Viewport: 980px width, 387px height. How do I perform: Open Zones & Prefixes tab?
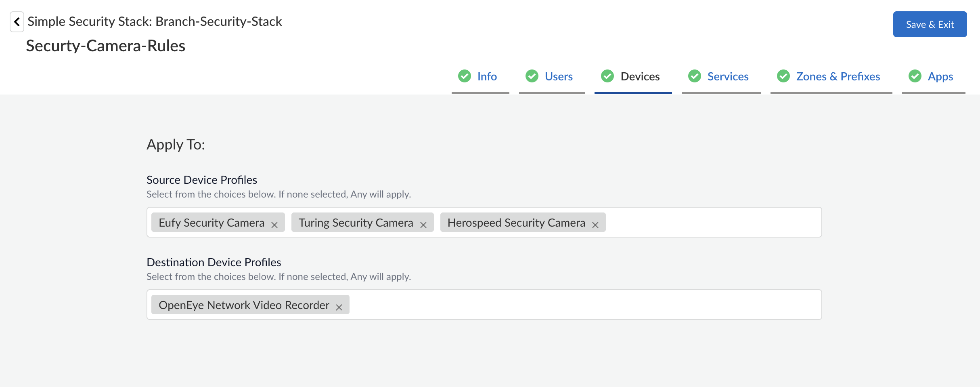point(838,76)
